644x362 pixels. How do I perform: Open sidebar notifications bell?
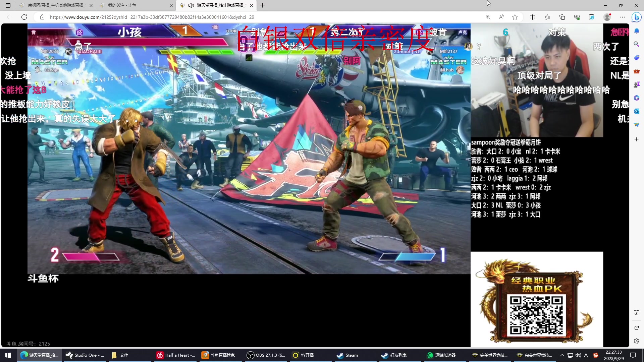click(x=636, y=31)
